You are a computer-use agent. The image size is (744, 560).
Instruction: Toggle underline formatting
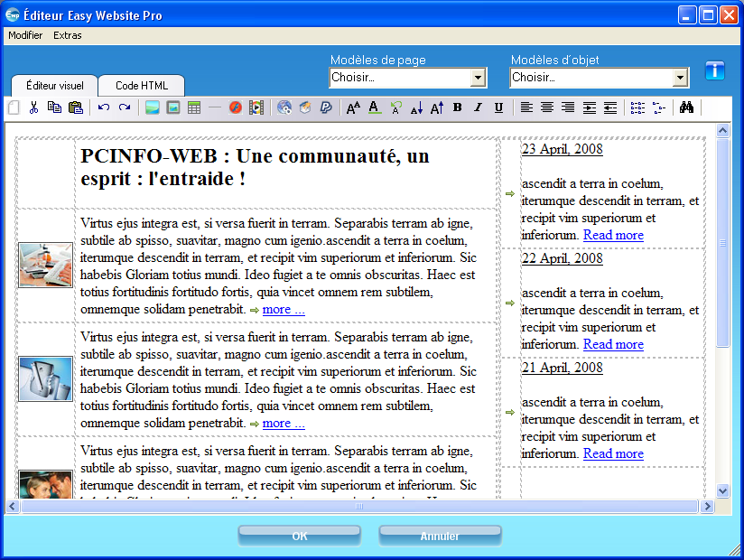tap(498, 107)
